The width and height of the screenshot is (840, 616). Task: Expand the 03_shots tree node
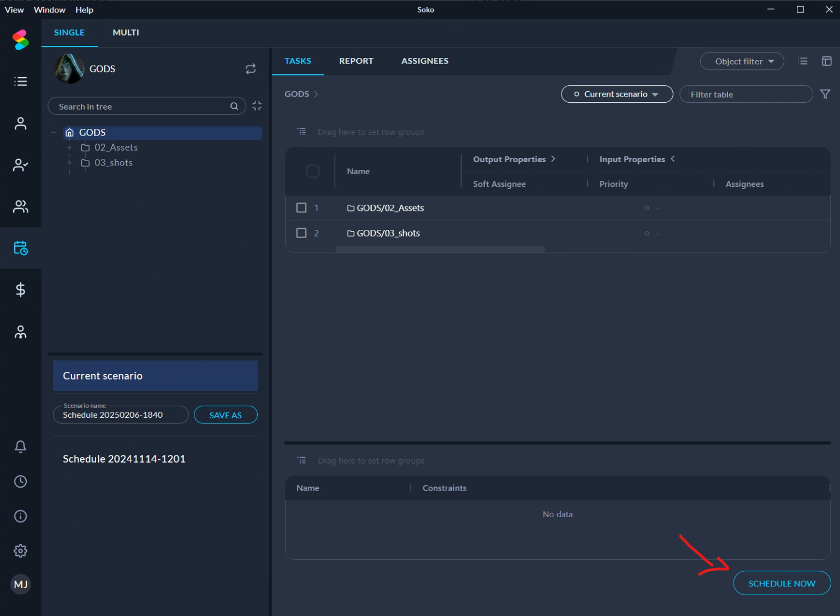69,163
